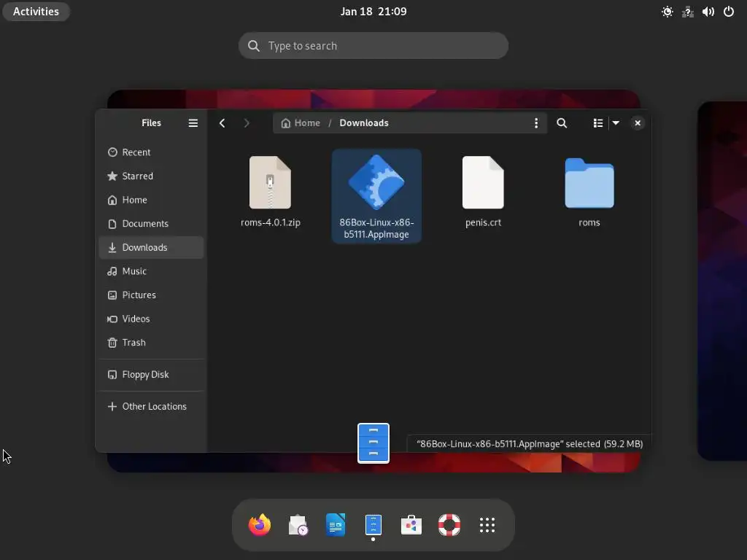The width and height of the screenshot is (747, 560).
Task: Show all applications grid
Action: click(x=487, y=525)
